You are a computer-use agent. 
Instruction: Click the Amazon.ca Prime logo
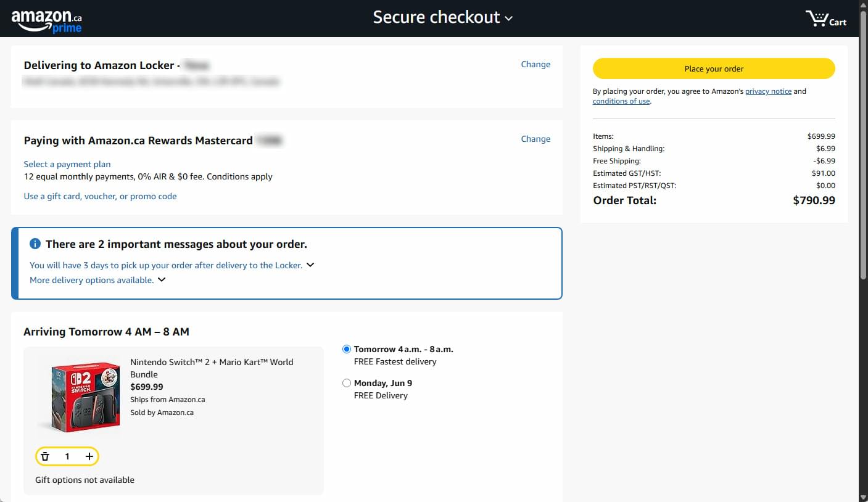pos(46,20)
